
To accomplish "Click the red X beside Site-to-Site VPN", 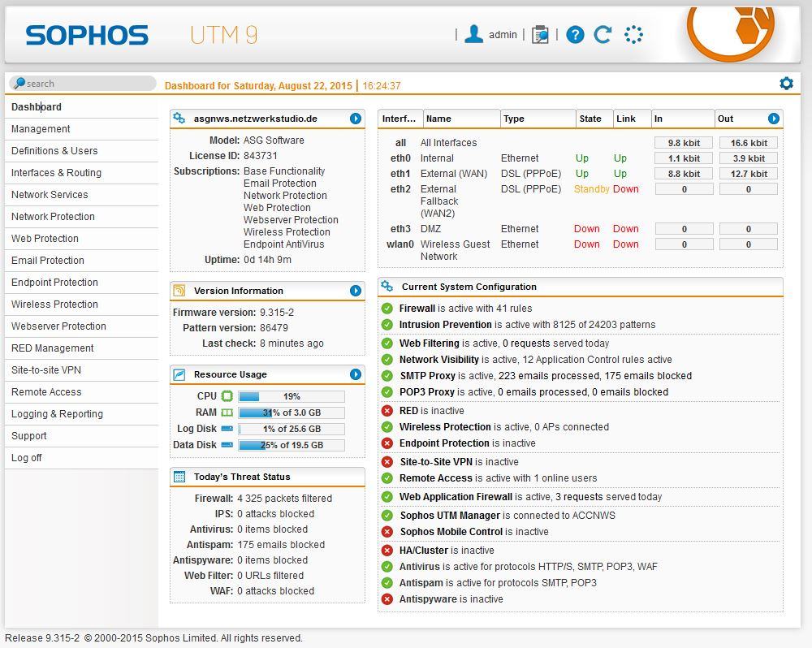I will [387, 462].
